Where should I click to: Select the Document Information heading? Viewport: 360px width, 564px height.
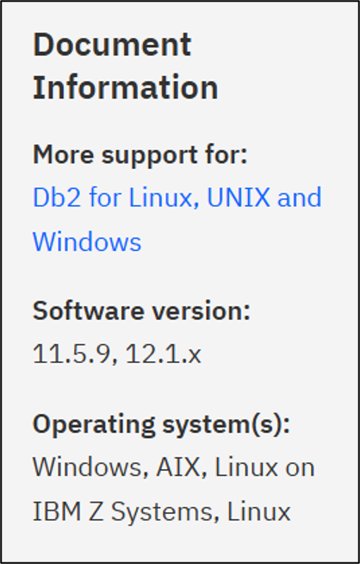pyautogui.click(x=126, y=66)
